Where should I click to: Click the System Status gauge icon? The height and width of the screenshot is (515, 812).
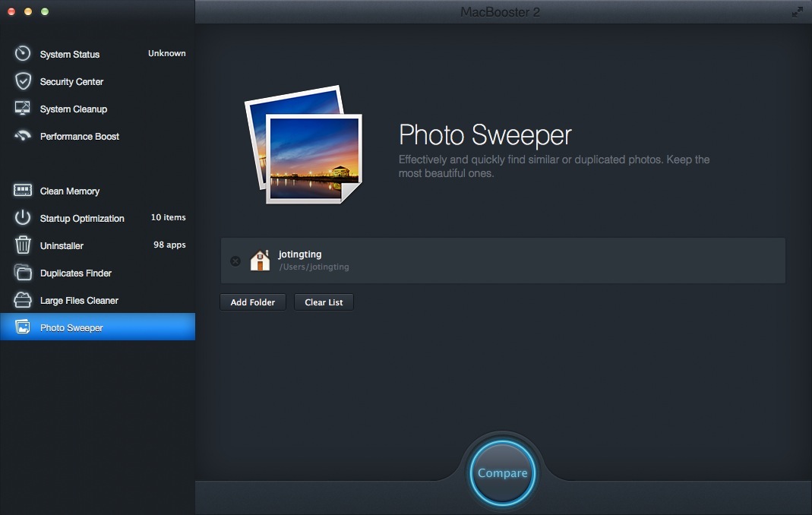tap(23, 54)
